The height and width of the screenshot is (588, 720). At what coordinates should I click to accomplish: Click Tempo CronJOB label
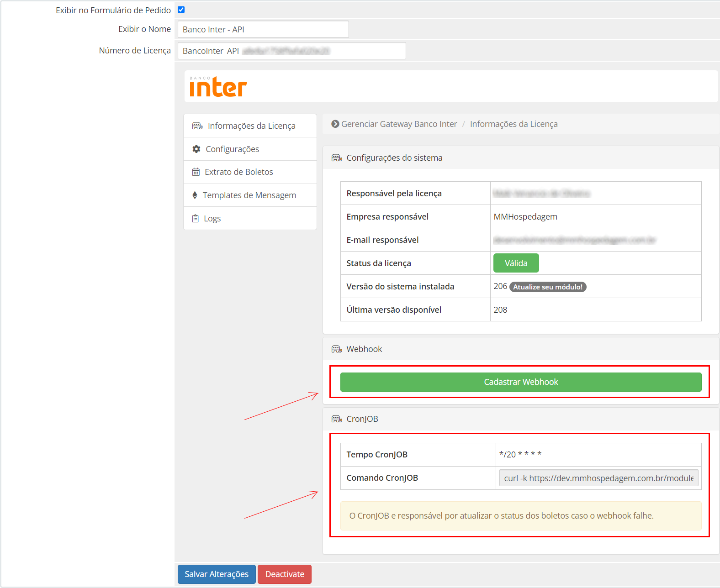(x=377, y=454)
